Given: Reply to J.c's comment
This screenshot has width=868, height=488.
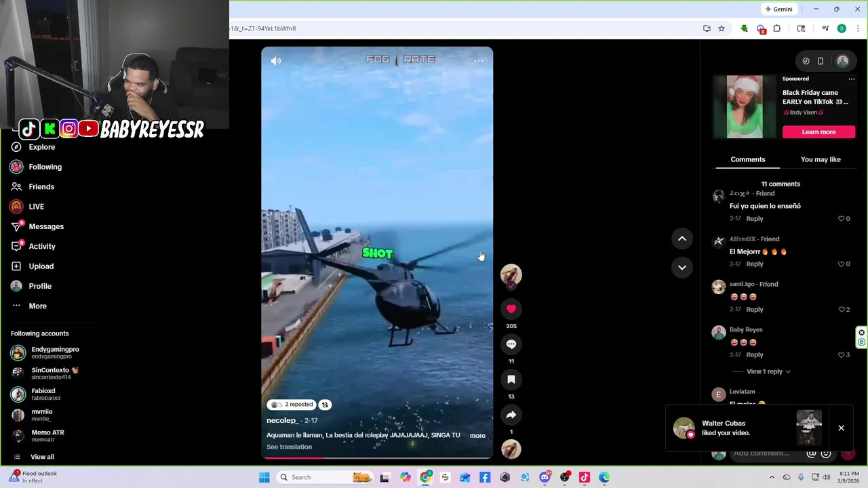Looking at the screenshot, I should (755, 219).
